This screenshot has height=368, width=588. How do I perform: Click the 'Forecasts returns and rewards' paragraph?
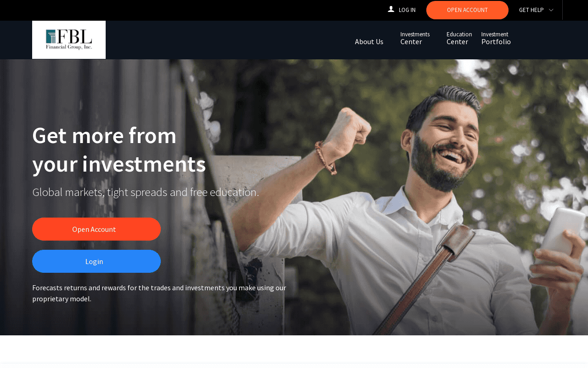159,293
